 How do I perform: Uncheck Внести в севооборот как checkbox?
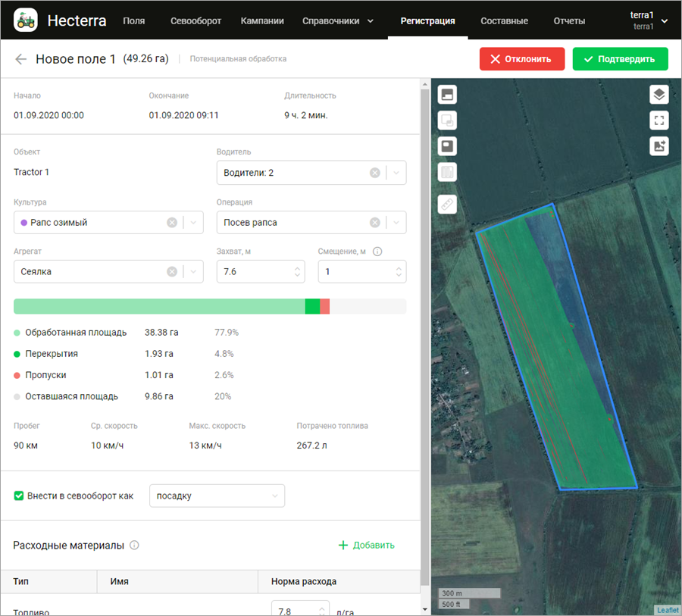19,496
